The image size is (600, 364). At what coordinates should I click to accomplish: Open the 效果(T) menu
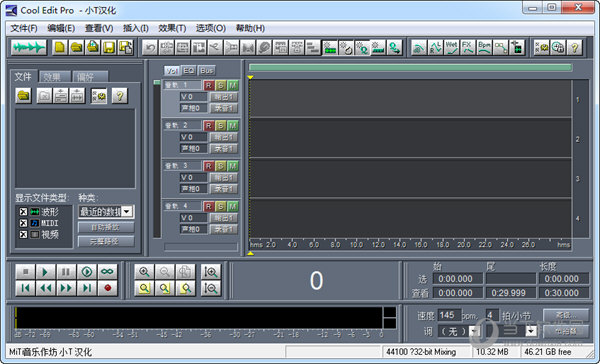172,28
